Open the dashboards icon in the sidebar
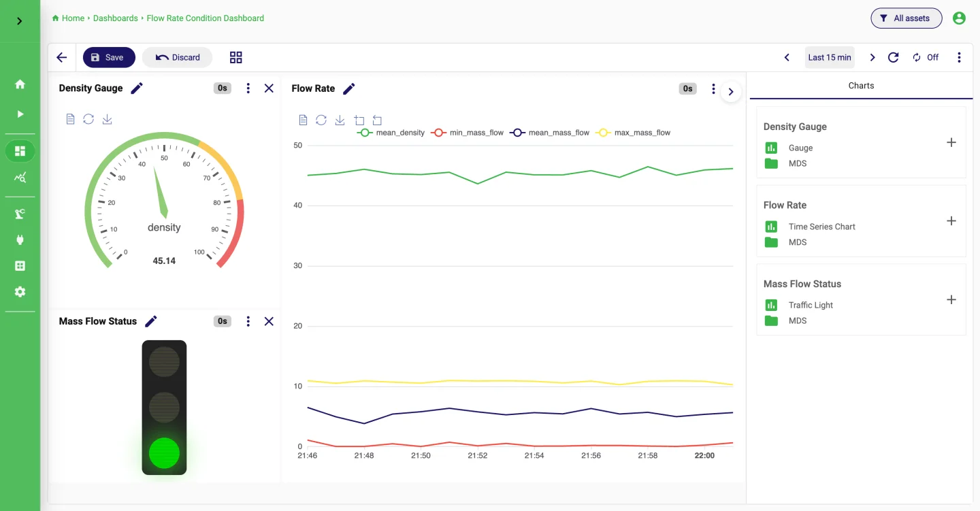 click(x=20, y=151)
